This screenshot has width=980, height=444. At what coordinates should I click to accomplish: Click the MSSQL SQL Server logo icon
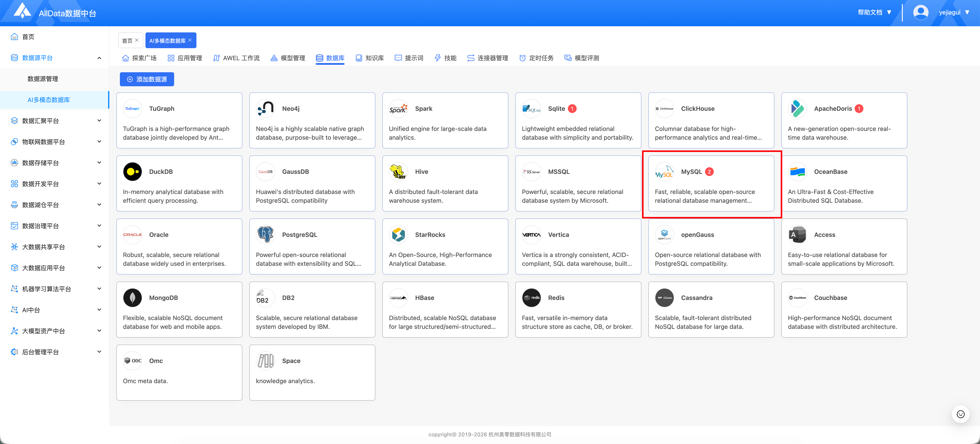(x=532, y=172)
